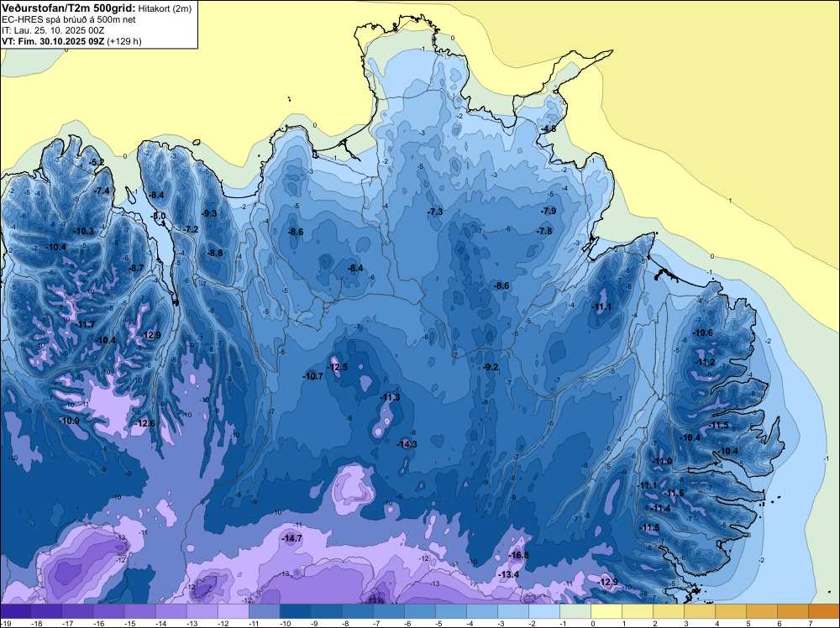Select the pale green legend swatch between -1 and 0
Screen dimensions: 840x628
[575, 611]
